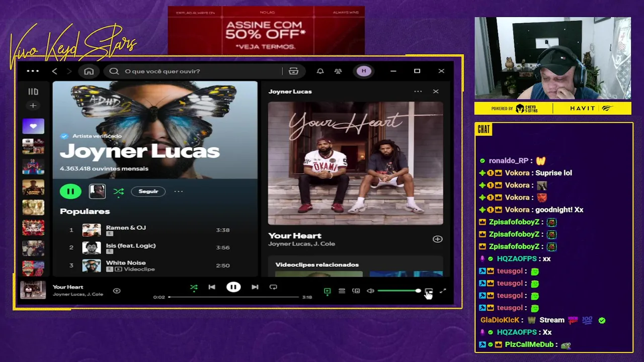Open friend activity icon
This screenshot has width=644, height=362.
click(338, 71)
